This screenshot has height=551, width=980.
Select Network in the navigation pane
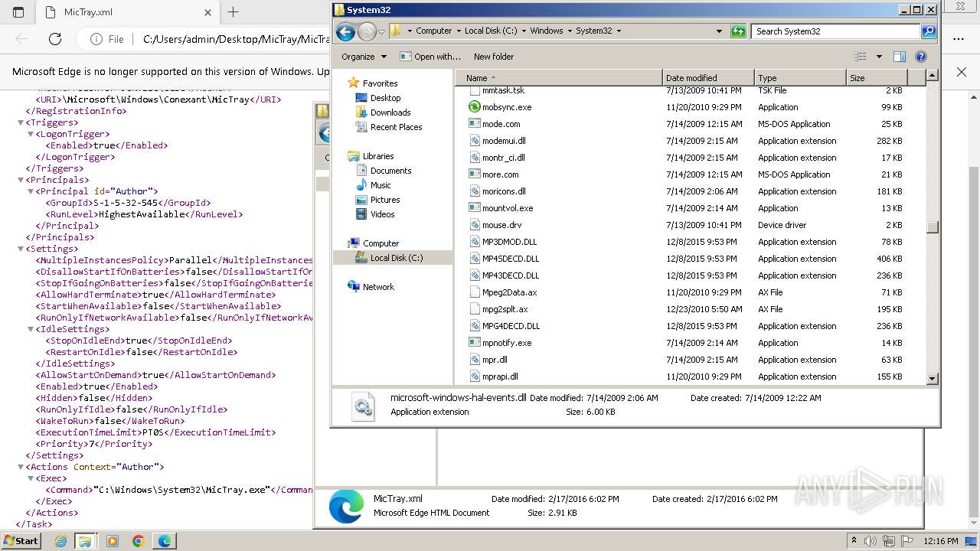378,287
